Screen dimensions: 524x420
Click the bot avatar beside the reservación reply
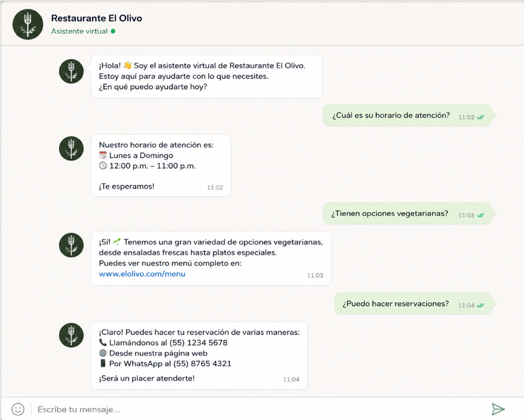pos(71,335)
